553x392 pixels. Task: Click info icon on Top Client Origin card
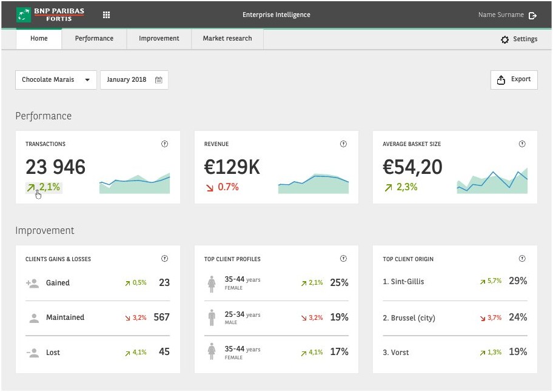[522, 258]
